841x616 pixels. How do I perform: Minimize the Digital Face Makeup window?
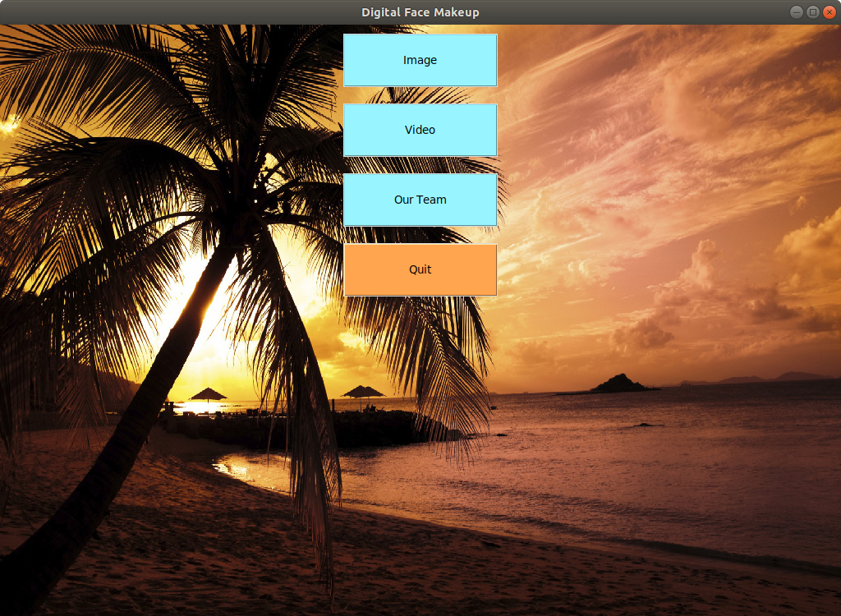pos(797,11)
